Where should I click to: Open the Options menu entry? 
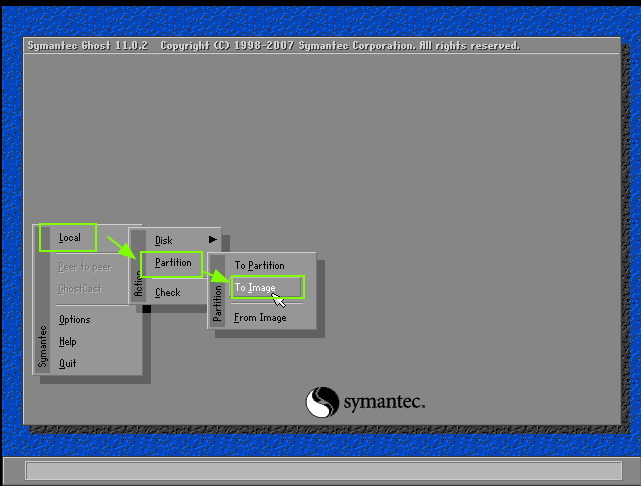74,320
